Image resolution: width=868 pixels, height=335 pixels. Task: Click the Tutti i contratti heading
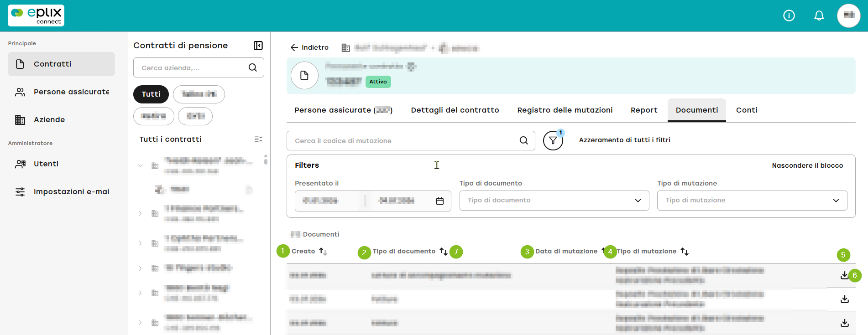tap(170, 139)
